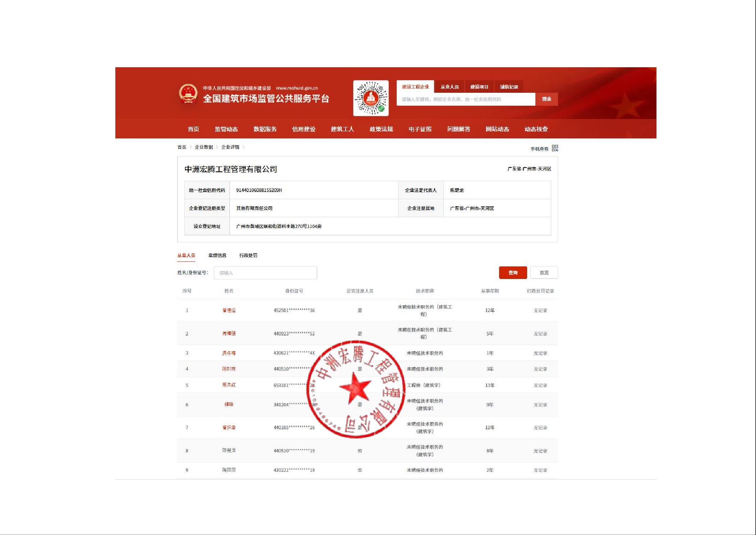Image resolution: width=756 pixels, height=535 pixels.
Task: Click the 姓名/身份证号 input box
Action: 265,273
